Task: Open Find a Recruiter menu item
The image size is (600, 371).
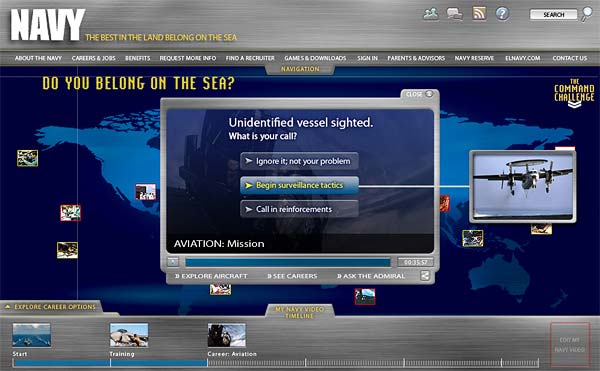Action: pyautogui.click(x=250, y=58)
